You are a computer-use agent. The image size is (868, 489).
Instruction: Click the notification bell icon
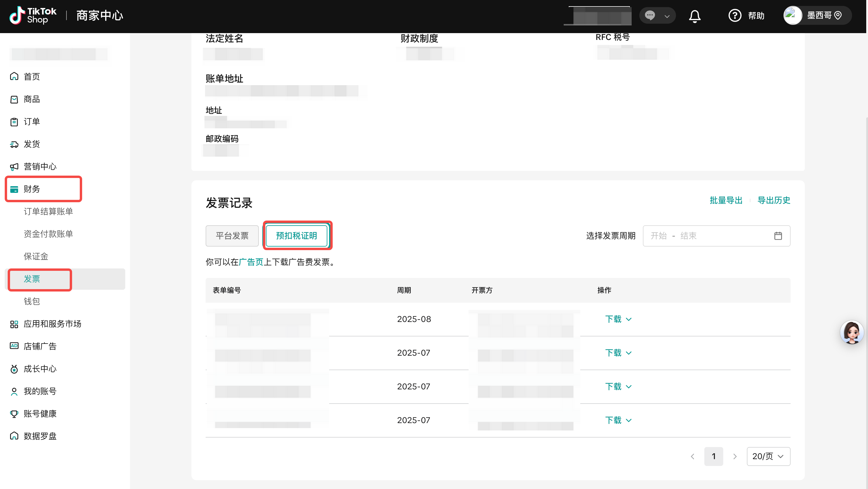695,16
